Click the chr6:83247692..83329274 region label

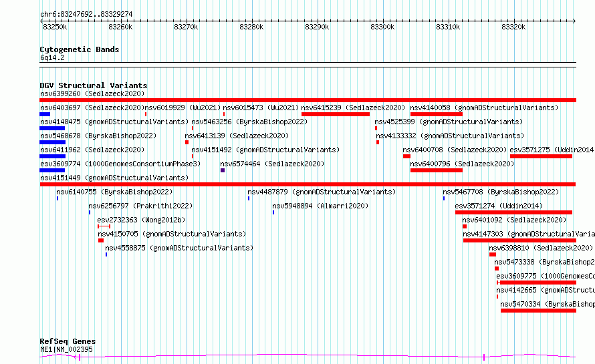(x=86, y=15)
